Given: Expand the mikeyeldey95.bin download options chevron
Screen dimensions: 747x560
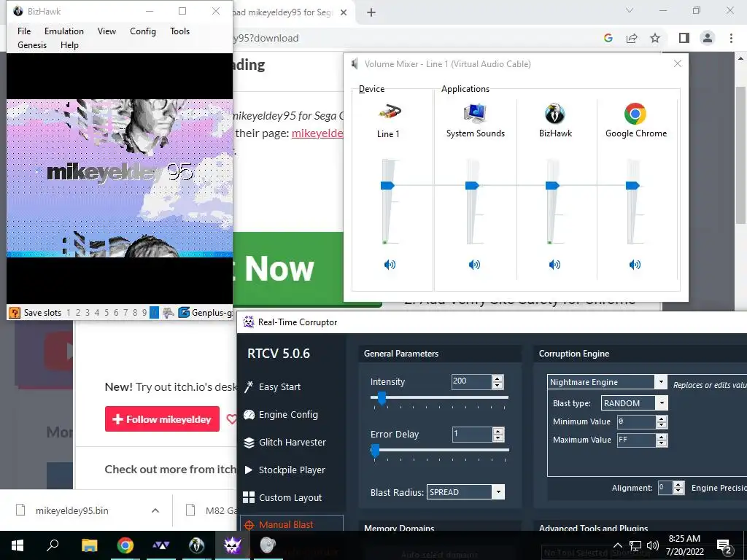Looking at the screenshot, I should pyautogui.click(x=155, y=510).
